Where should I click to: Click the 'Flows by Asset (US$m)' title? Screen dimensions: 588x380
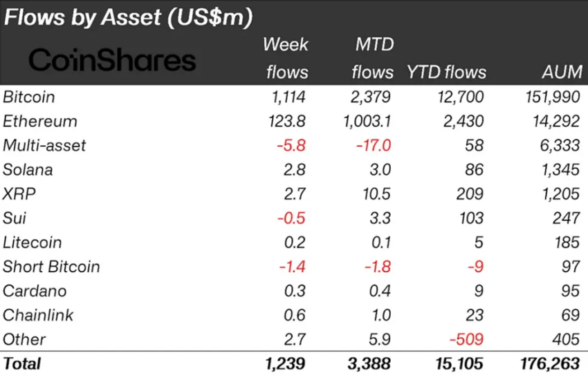pyautogui.click(x=128, y=17)
